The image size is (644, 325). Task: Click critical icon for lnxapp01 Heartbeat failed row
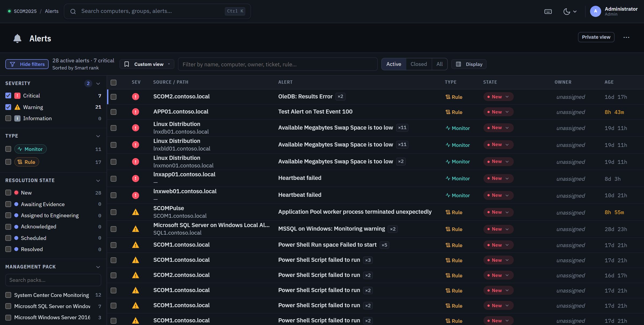(x=136, y=178)
